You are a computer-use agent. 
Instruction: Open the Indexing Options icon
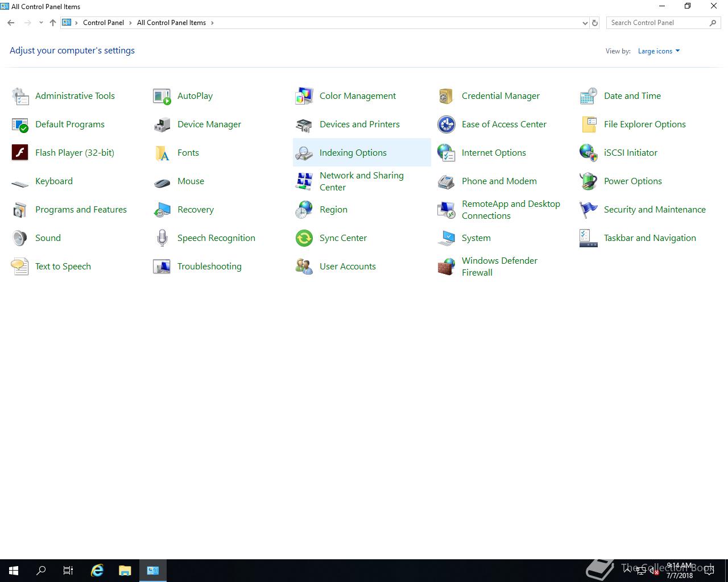[x=304, y=153]
